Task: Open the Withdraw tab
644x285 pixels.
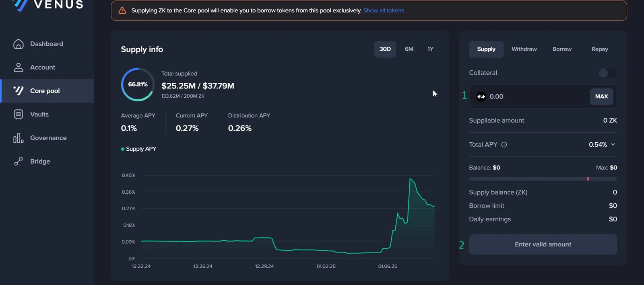Action: 524,49
